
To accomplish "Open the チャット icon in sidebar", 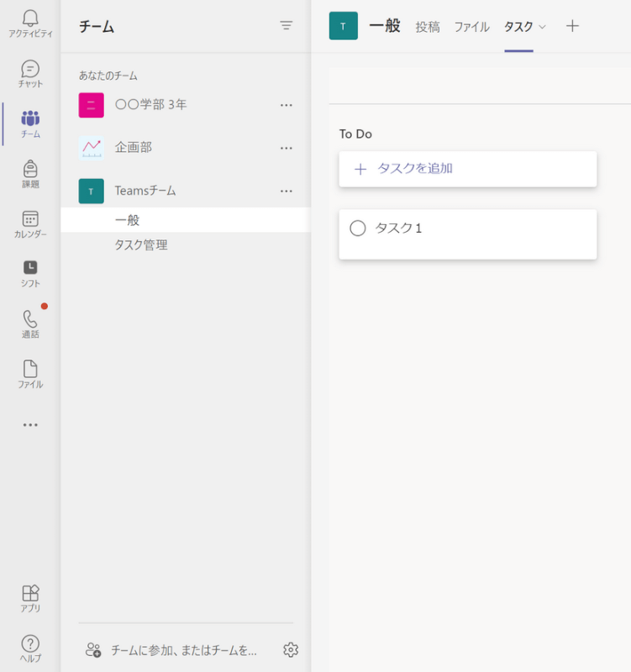I will [x=30, y=69].
